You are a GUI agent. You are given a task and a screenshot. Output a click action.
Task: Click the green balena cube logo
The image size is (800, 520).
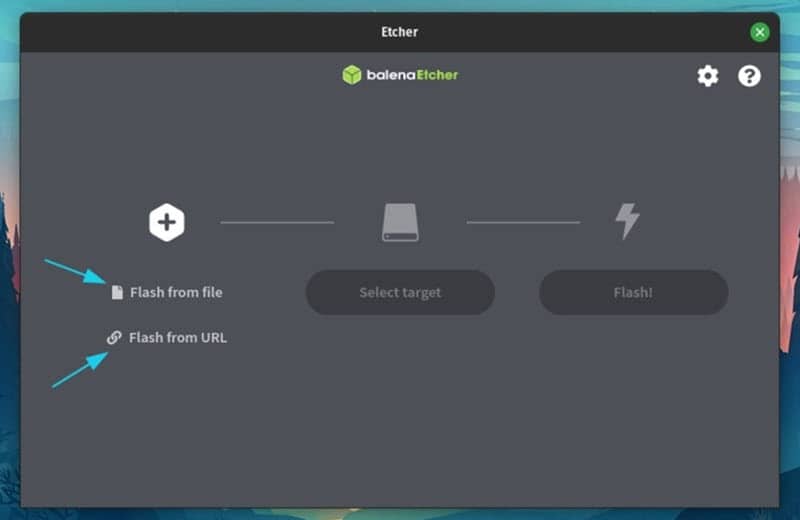tap(351, 75)
